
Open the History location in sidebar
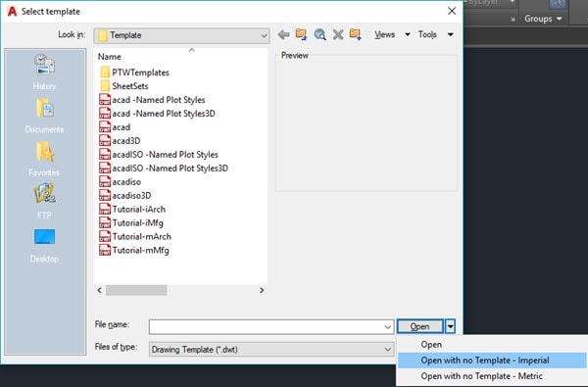coord(44,72)
